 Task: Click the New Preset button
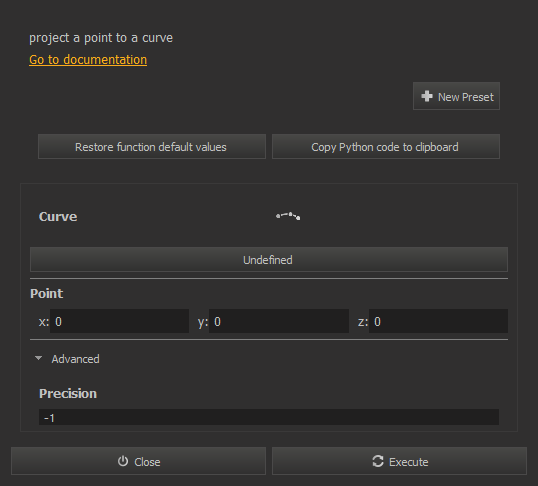pos(456,96)
